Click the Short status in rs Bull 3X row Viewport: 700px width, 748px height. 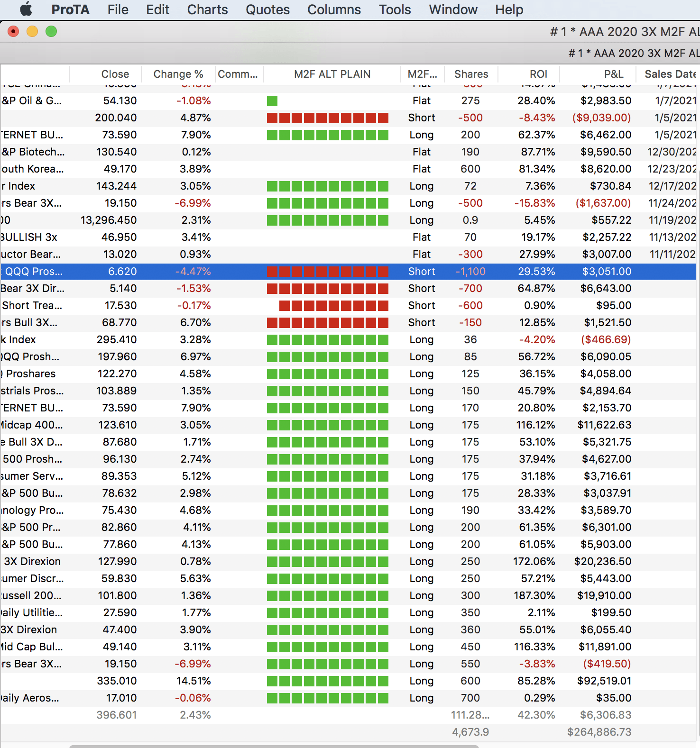point(422,323)
